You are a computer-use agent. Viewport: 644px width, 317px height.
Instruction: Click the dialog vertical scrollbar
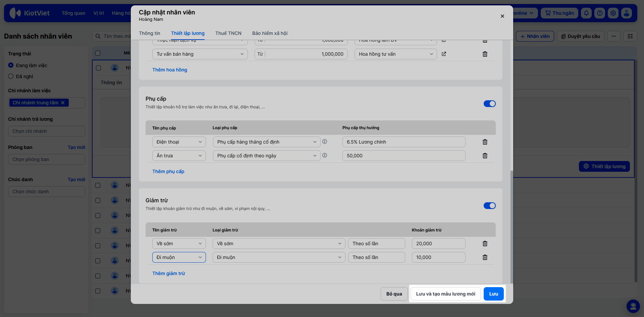click(512, 226)
